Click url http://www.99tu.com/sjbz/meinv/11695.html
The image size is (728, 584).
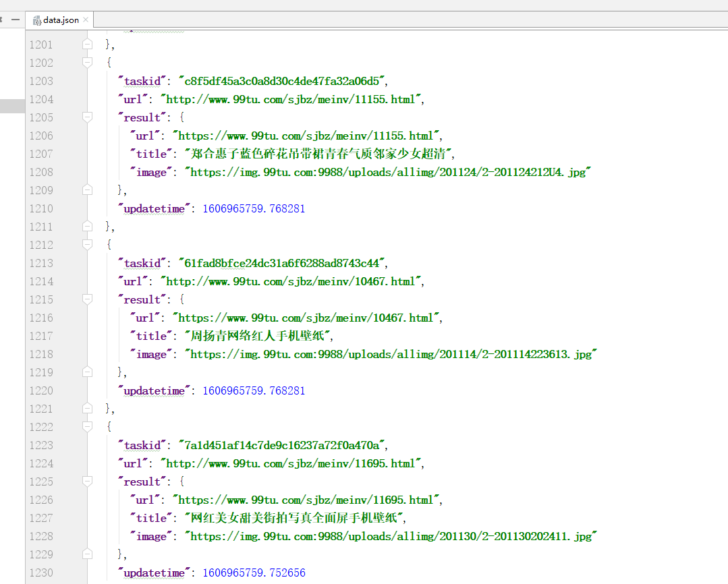(291, 463)
